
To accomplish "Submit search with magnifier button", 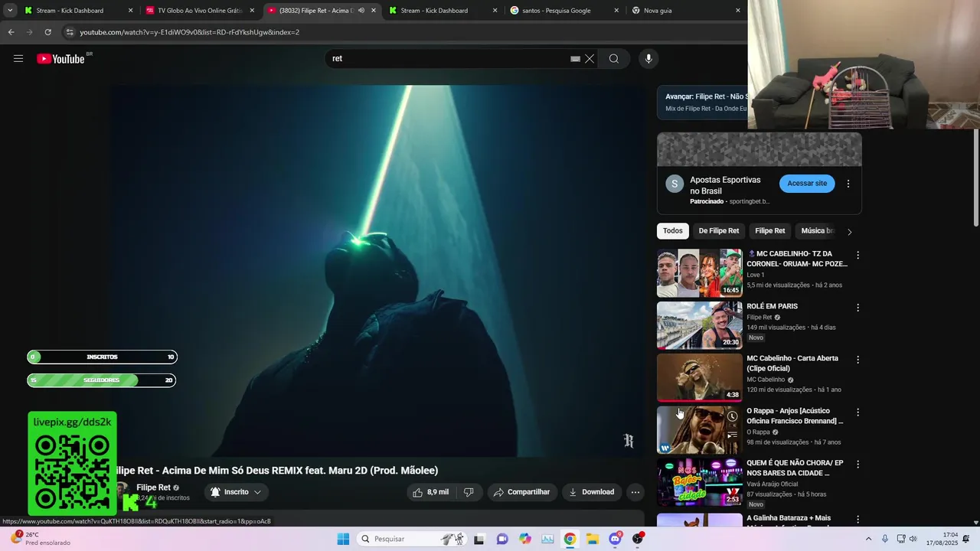I will point(614,59).
